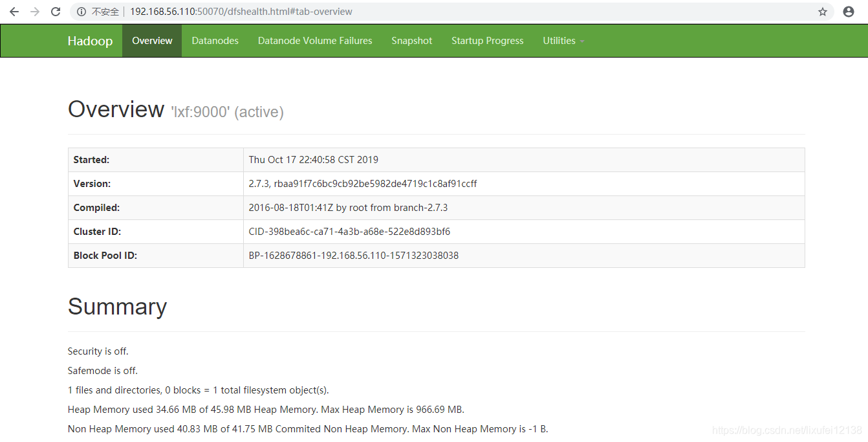868x442 pixels.
Task: Select the Block Pool ID: label cell
Action: coord(156,256)
